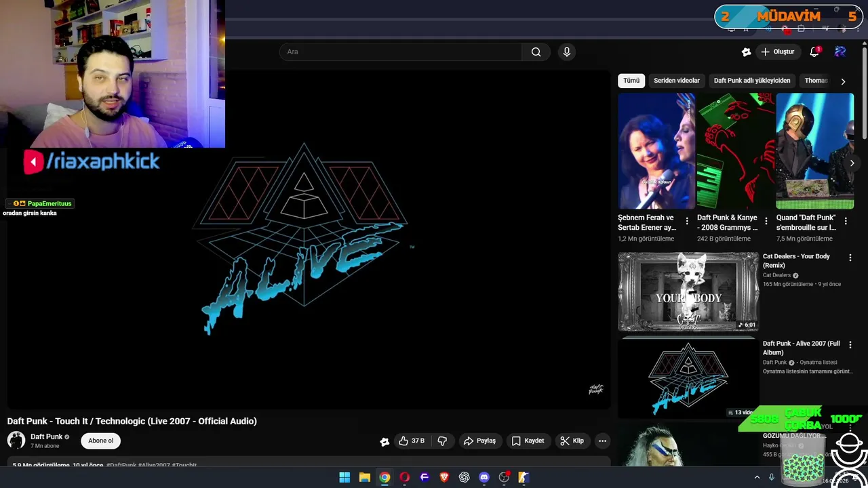Open Brave browser from taskbar
This screenshot has width=868, height=488.
pos(444,477)
